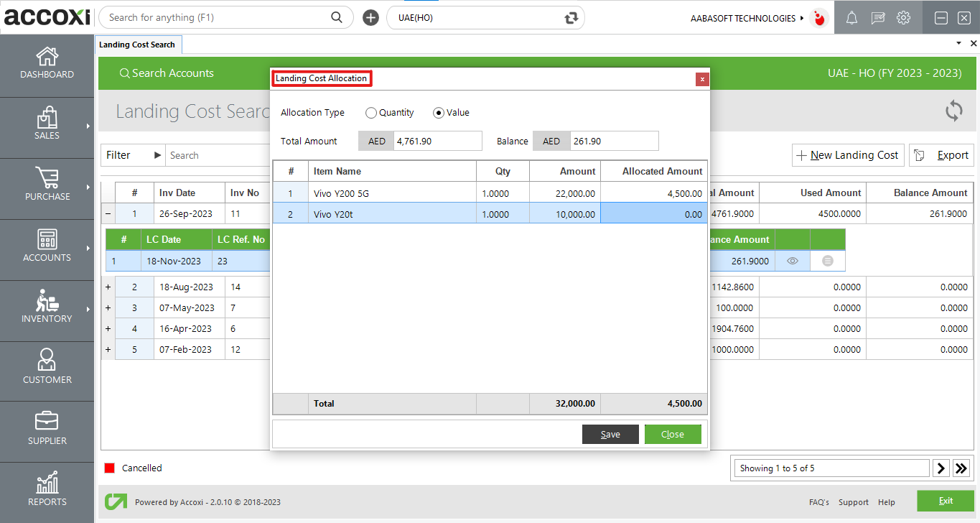Open AABASOFT TECHNOLOGIES company menu
Image resolution: width=980 pixels, height=523 pixels.
coord(747,18)
